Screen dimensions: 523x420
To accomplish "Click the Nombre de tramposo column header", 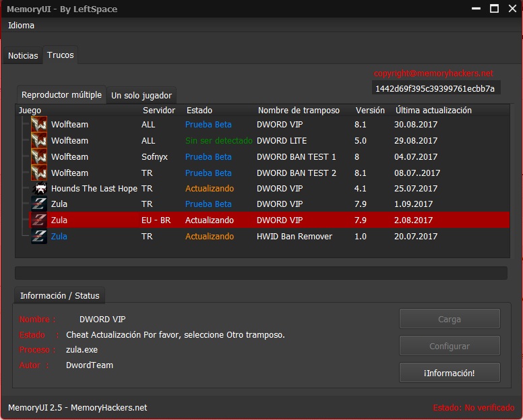I will pyautogui.click(x=299, y=110).
